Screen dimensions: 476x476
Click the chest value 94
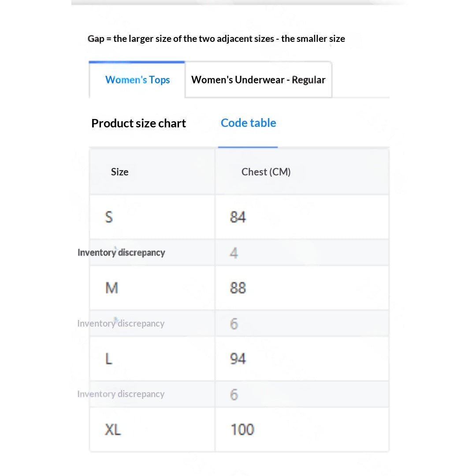pos(238,358)
